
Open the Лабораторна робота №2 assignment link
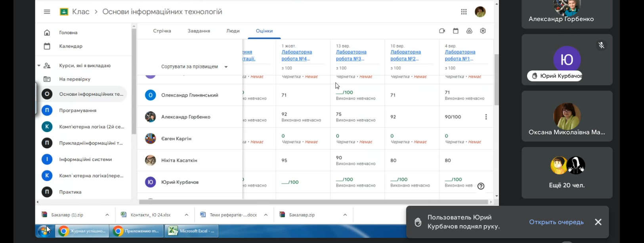click(405, 55)
